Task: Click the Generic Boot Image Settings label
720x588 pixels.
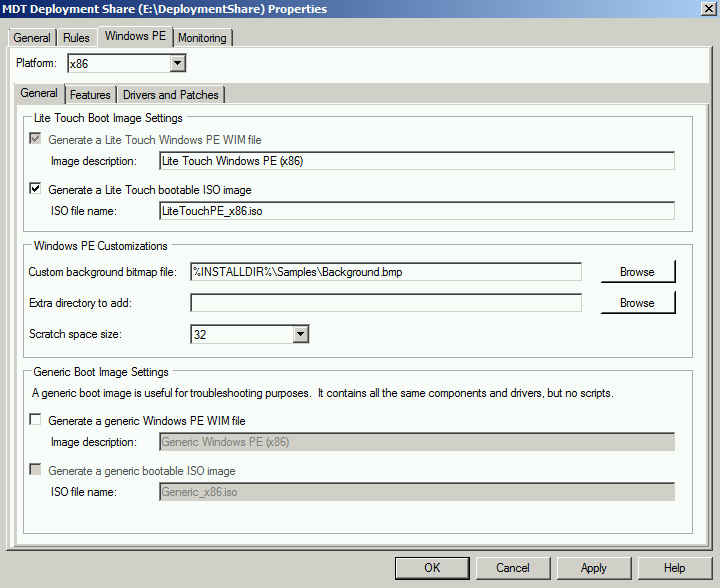Action: [101, 372]
